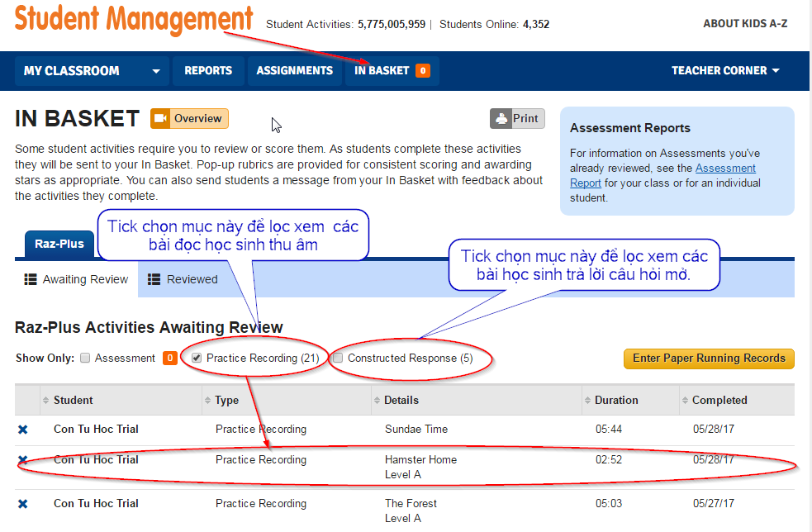The width and height of the screenshot is (812, 532).
Task: Click the Constructed Response (5) filter label
Action: pyautogui.click(x=411, y=358)
